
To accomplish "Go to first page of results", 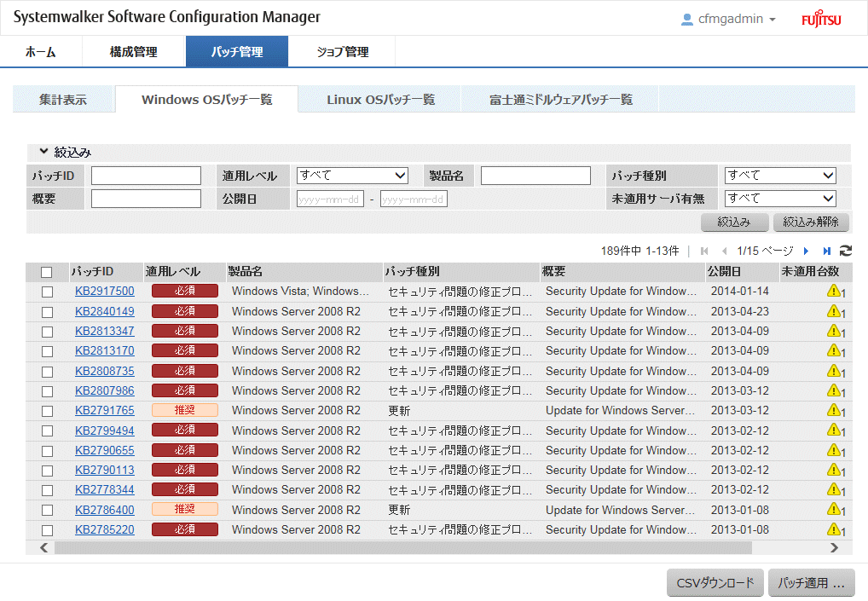I will pyautogui.click(x=704, y=251).
